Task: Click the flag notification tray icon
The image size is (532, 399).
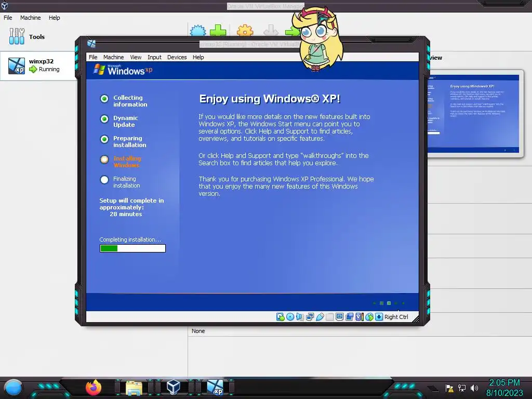Action: (x=449, y=388)
